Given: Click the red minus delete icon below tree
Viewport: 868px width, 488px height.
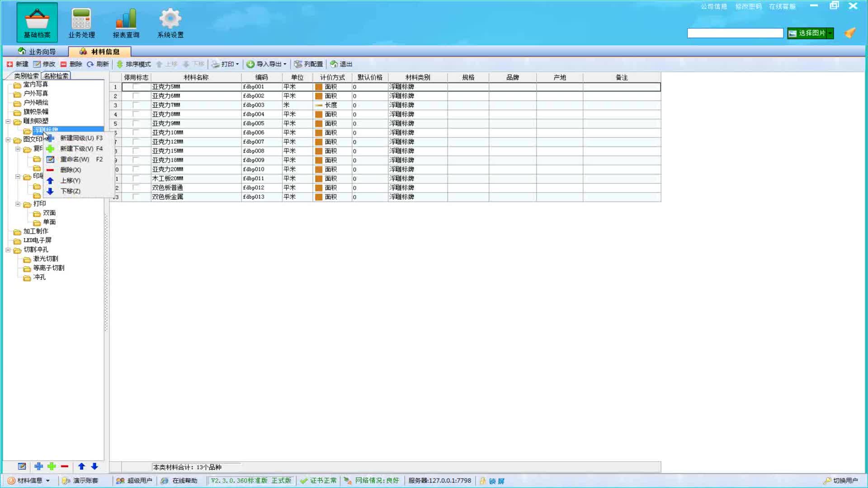Looking at the screenshot, I should click(65, 466).
